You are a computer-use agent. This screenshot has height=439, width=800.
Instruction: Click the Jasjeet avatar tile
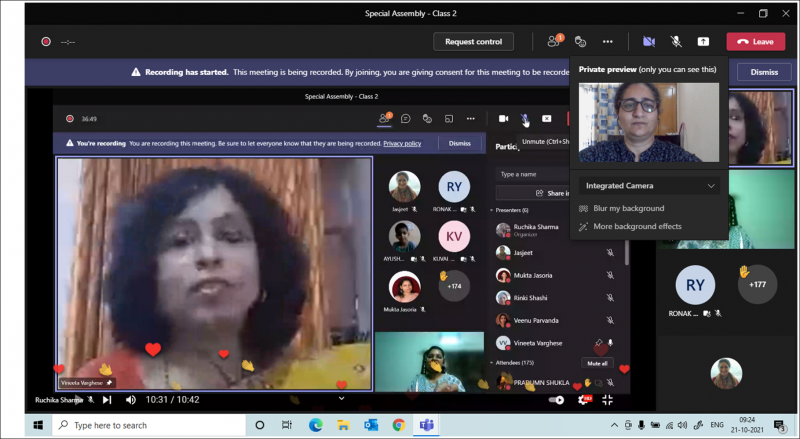[x=405, y=187]
